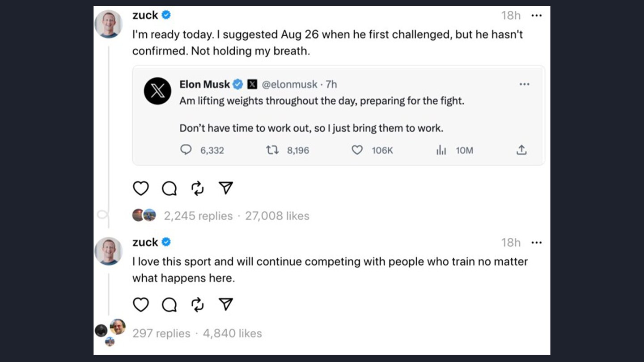
Task: Share the first zuck post via send icon
Action: 226,188
